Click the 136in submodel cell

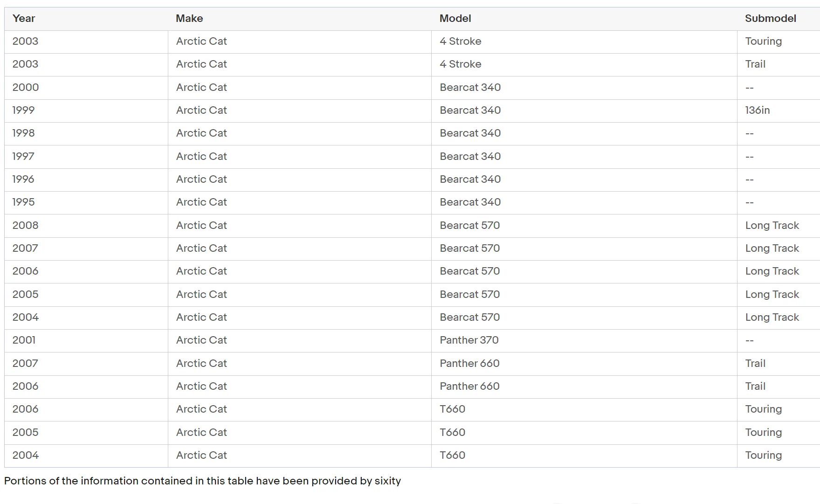point(757,110)
